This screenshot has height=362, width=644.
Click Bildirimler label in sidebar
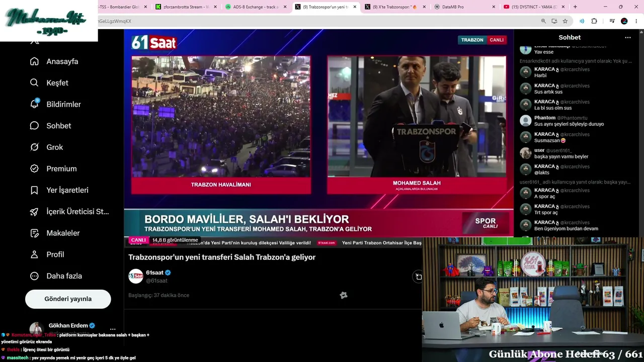click(64, 104)
